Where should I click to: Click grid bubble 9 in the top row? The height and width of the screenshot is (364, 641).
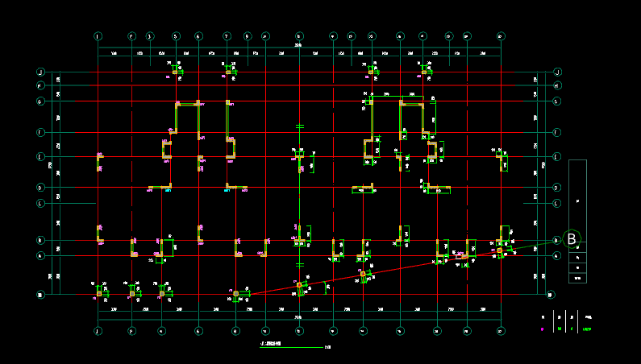tap(248, 36)
